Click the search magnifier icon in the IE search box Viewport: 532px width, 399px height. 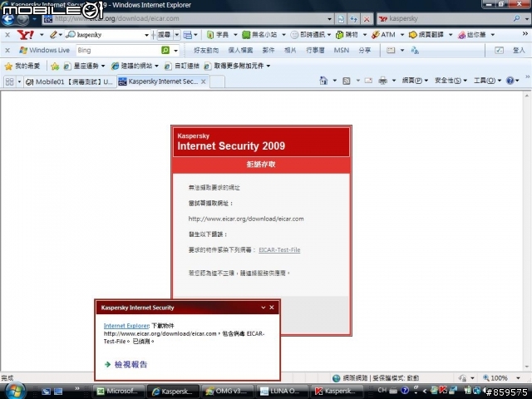click(x=516, y=18)
